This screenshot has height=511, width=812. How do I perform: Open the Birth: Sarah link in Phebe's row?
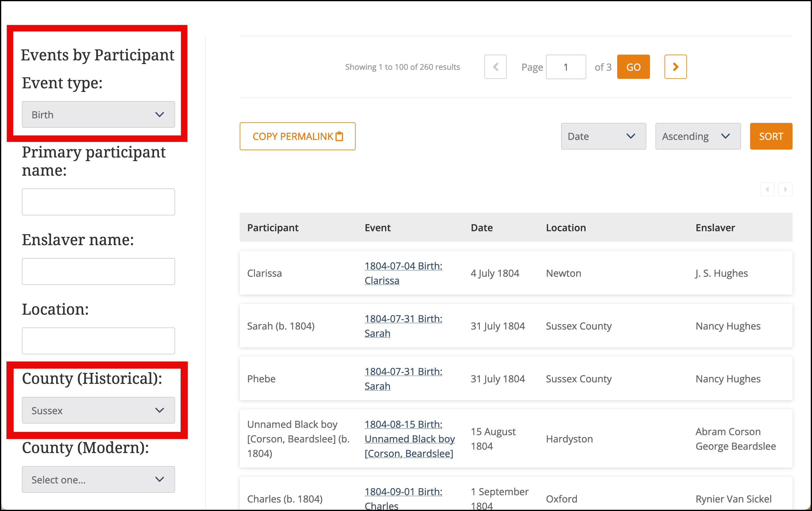tap(403, 378)
